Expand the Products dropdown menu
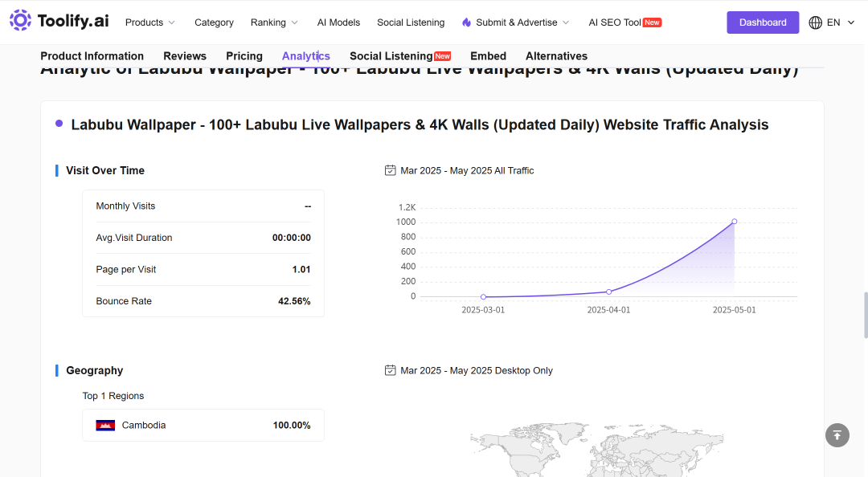868x477 pixels. 150,22
